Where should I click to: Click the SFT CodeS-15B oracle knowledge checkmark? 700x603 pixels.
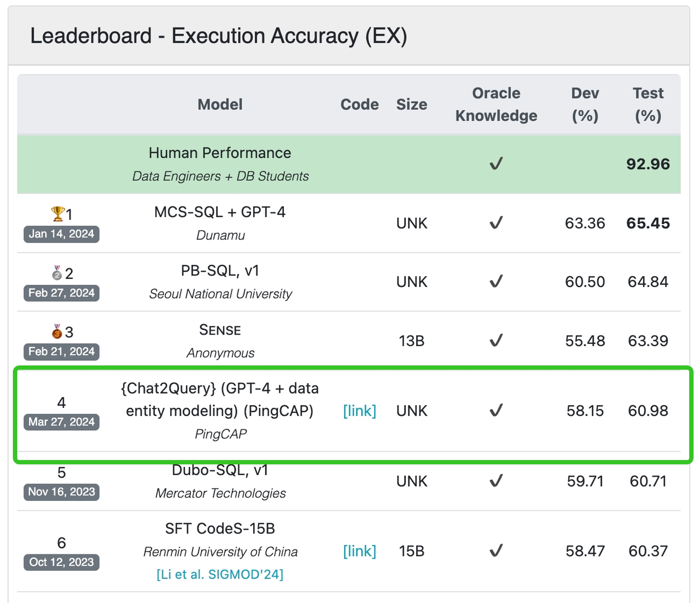point(496,551)
